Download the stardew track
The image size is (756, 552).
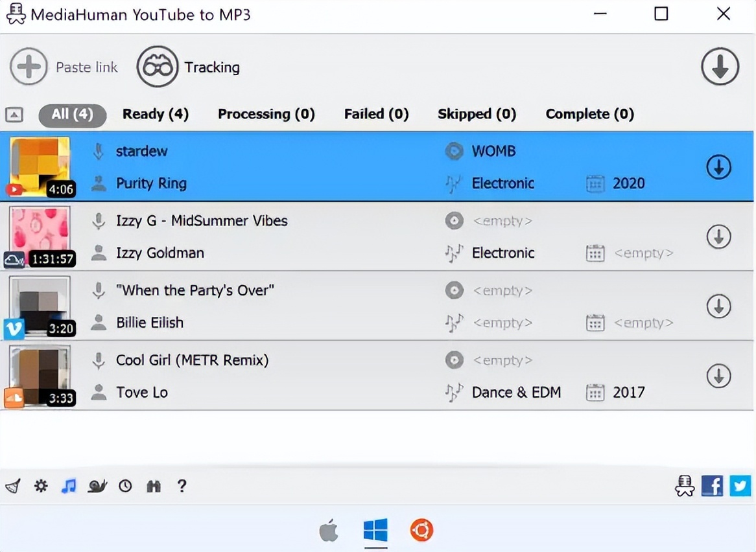pos(718,167)
